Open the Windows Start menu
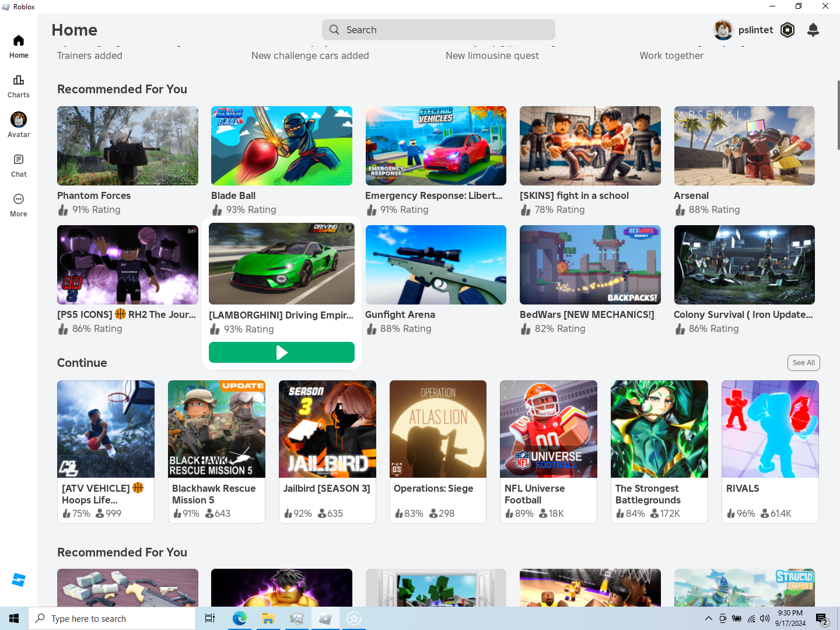 click(14, 618)
